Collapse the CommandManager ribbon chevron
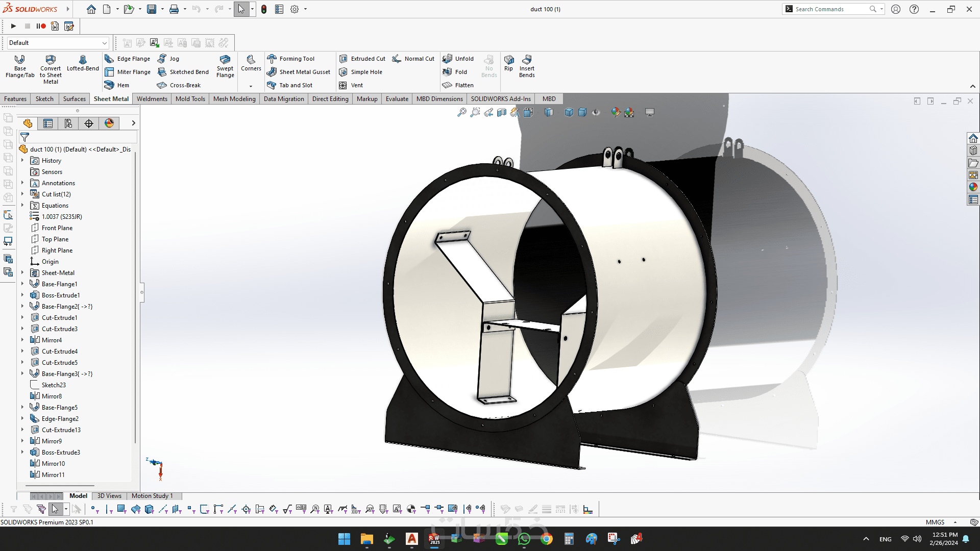Viewport: 980px width, 551px height. pos(973,86)
